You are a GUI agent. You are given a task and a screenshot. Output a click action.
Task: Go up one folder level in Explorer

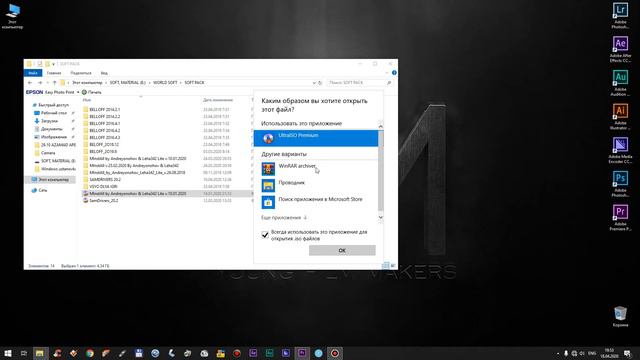click(x=54, y=83)
